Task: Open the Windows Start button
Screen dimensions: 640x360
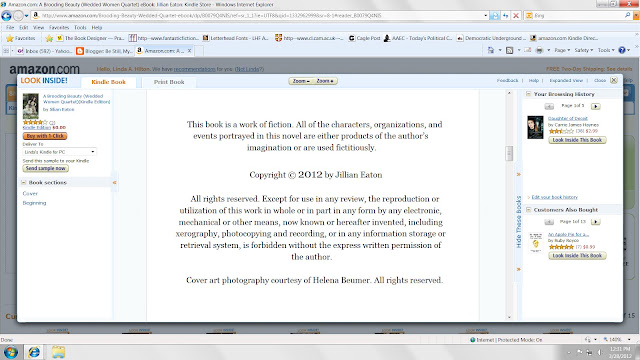Action: (11, 352)
